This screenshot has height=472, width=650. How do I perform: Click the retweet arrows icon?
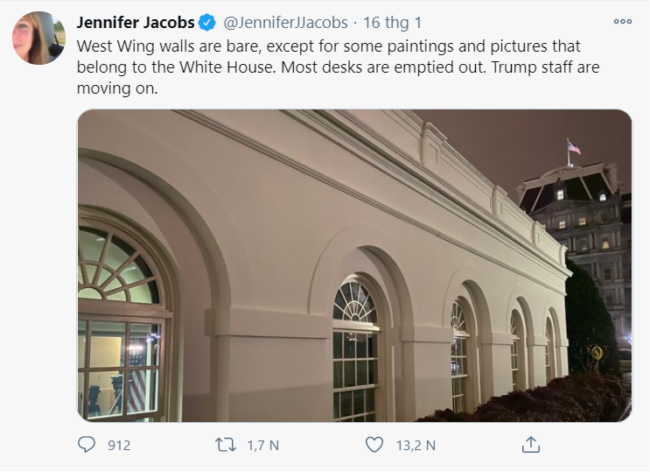[x=226, y=445]
